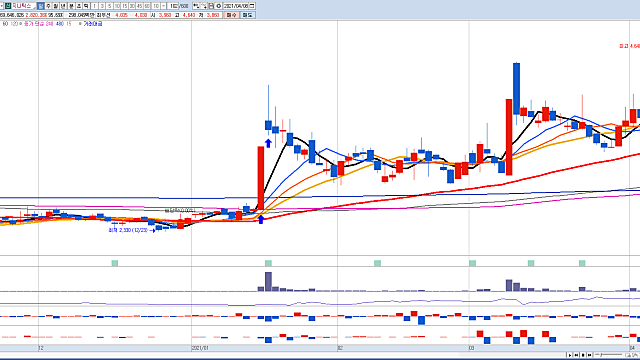Click first icon right of zoom slider

coord(629,356)
